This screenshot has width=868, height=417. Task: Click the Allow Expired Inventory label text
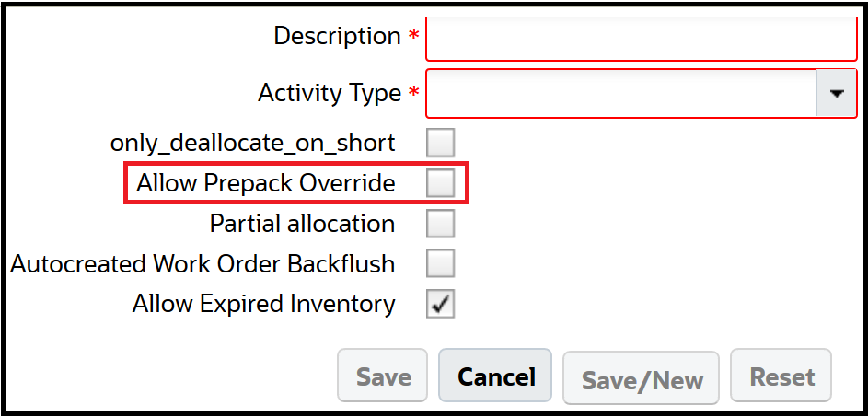[263, 305]
